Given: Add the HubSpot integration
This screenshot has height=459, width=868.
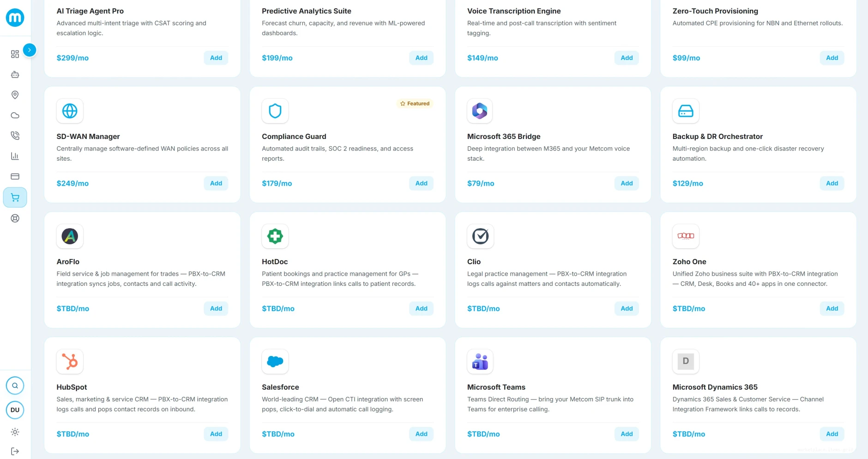Looking at the screenshot, I should coord(216,434).
